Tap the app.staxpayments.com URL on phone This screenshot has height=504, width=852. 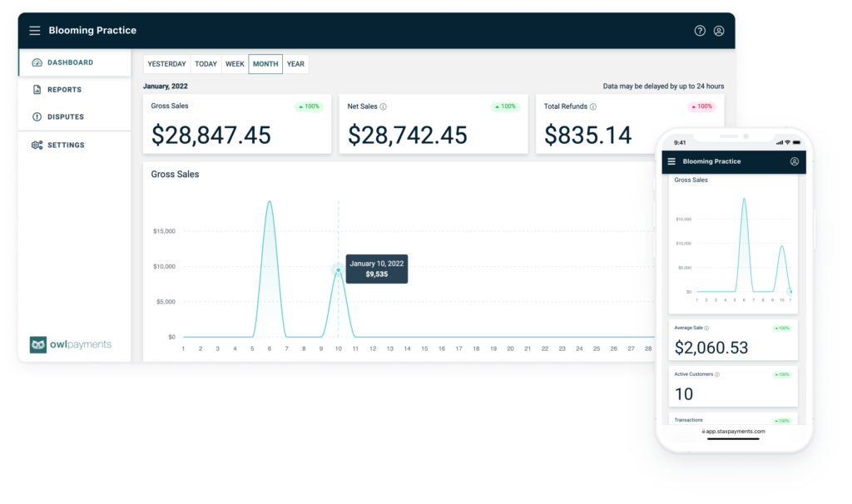point(734,431)
